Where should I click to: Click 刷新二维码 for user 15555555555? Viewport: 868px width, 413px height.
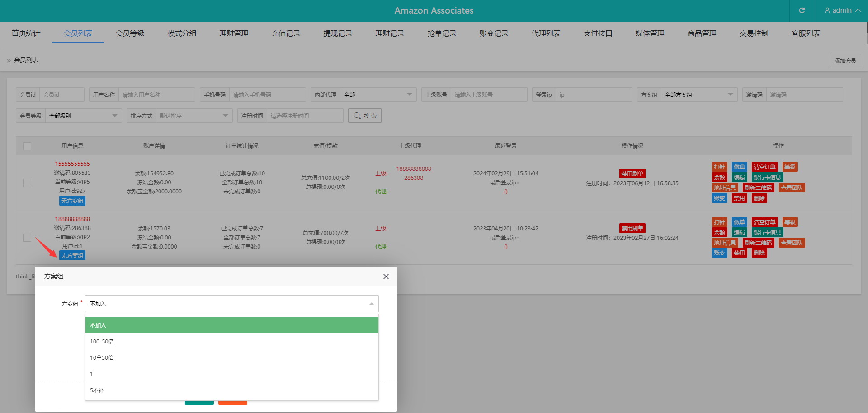point(758,188)
